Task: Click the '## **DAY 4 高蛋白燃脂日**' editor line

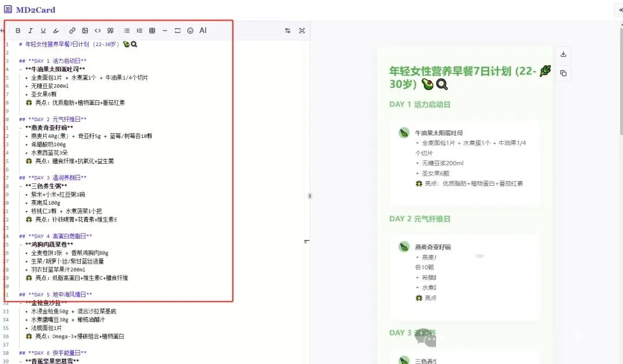Action: [x=55, y=236]
